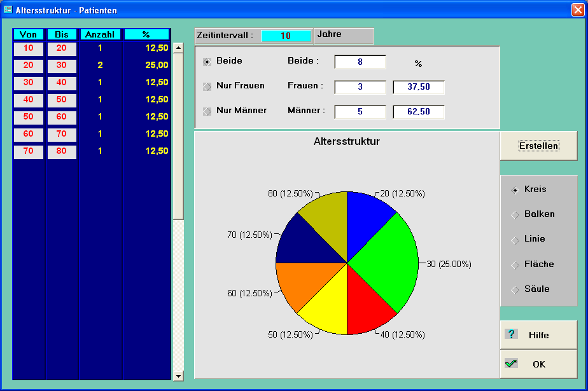
Task: Choose the Fläche chart type
Action: [x=515, y=264]
